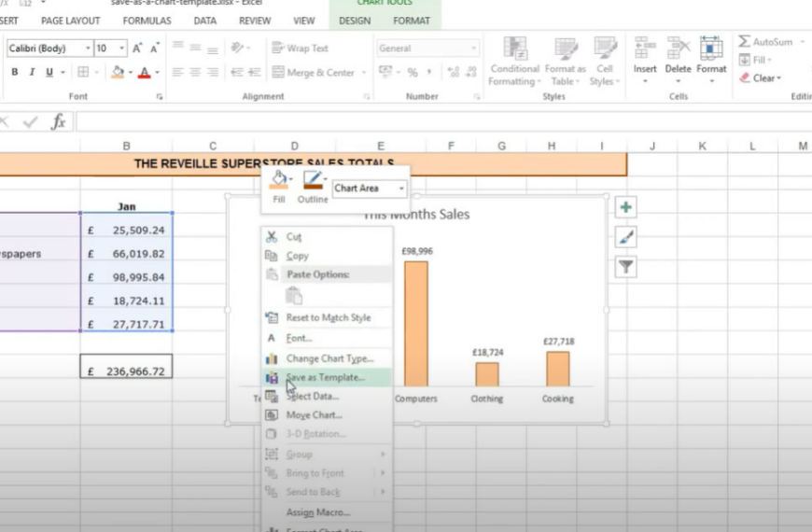The width and height of the screenshot is (812, 532).
Task: Open the Borders button
Action: point(83,72)
